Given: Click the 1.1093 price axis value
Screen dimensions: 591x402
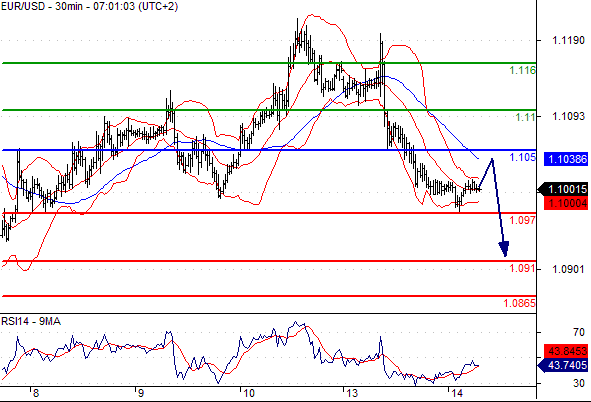Looking at the screenshot, I should [568, 116].
